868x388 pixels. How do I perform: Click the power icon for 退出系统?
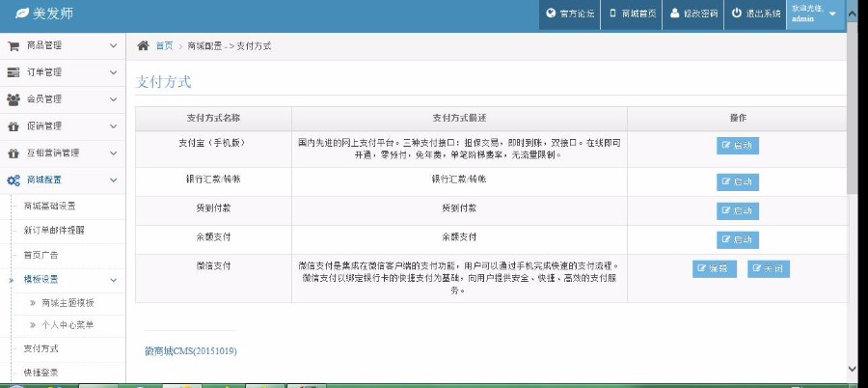click(736, 14)
